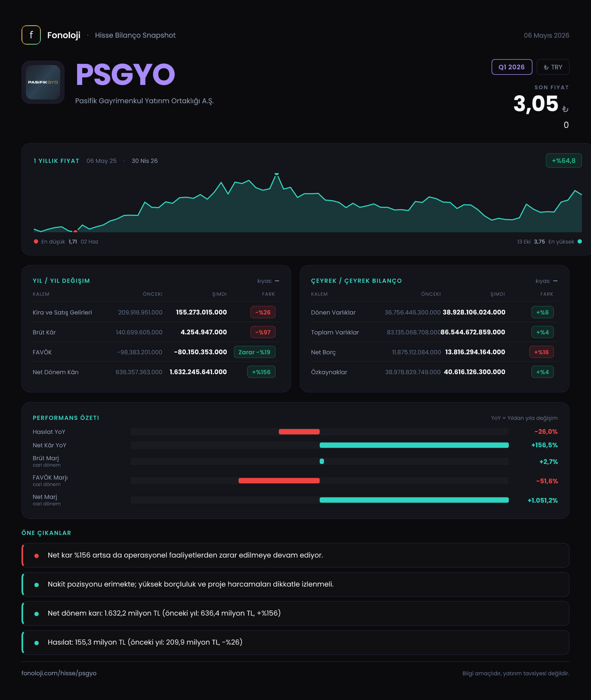Select the Q1 2026 period badge
Image resolution: width=591 pixels, height=700 pixels.
(511, 67)
